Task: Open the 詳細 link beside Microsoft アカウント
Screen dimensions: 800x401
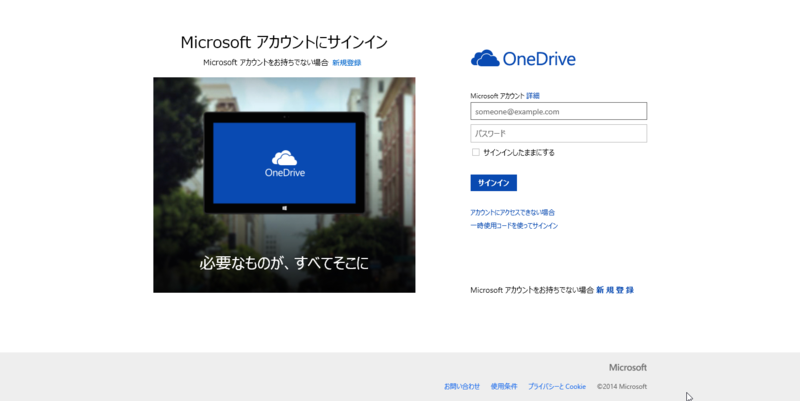Action: [533, 96]
